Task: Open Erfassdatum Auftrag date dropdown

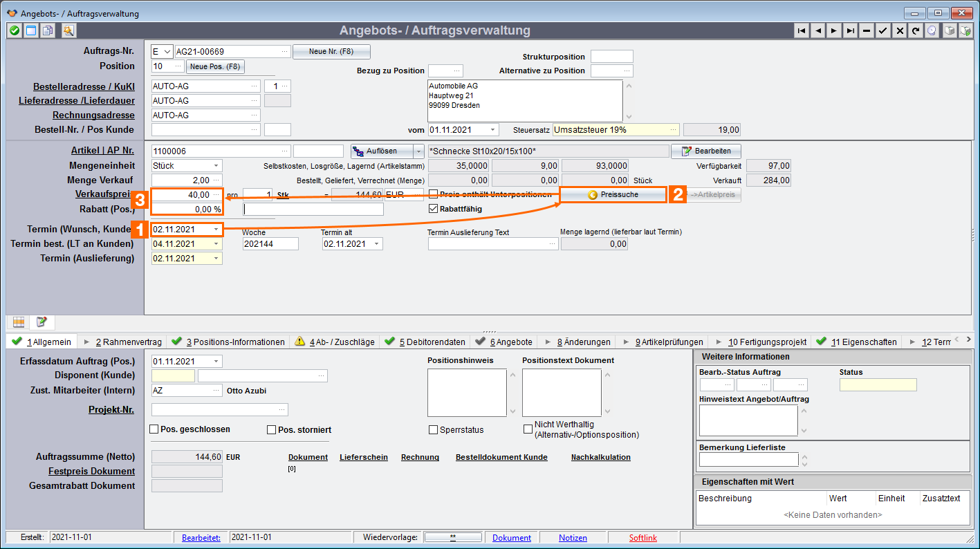Action: click(216, 361)
